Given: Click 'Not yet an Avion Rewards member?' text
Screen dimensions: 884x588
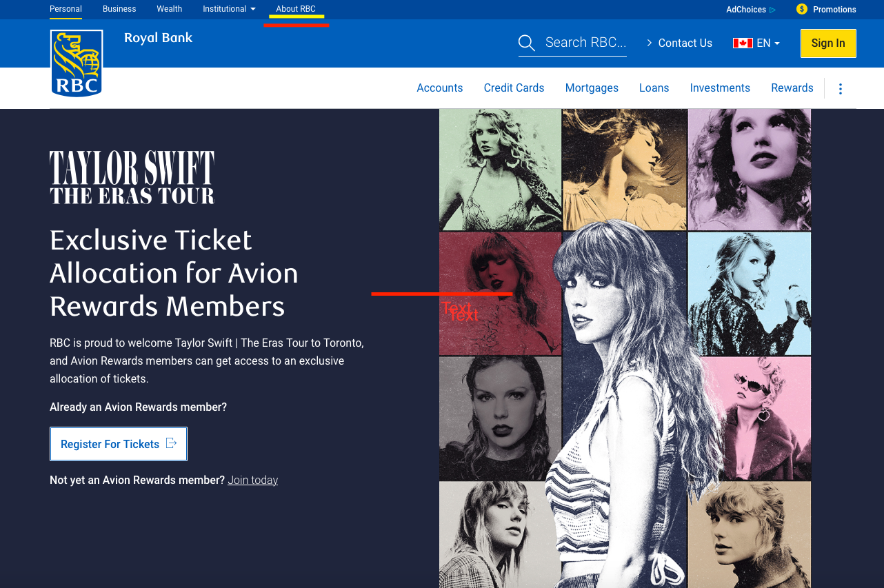Looking at the screenshot, I should [137, 480].
